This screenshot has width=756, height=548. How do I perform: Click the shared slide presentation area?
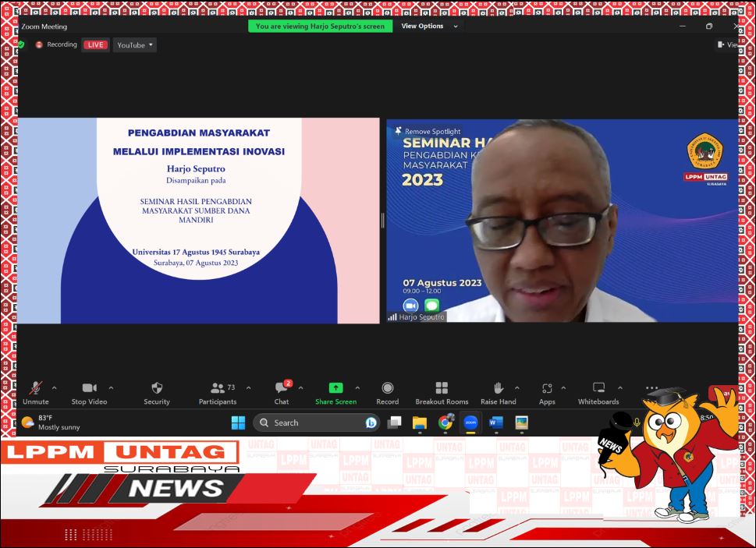(199, 221)
